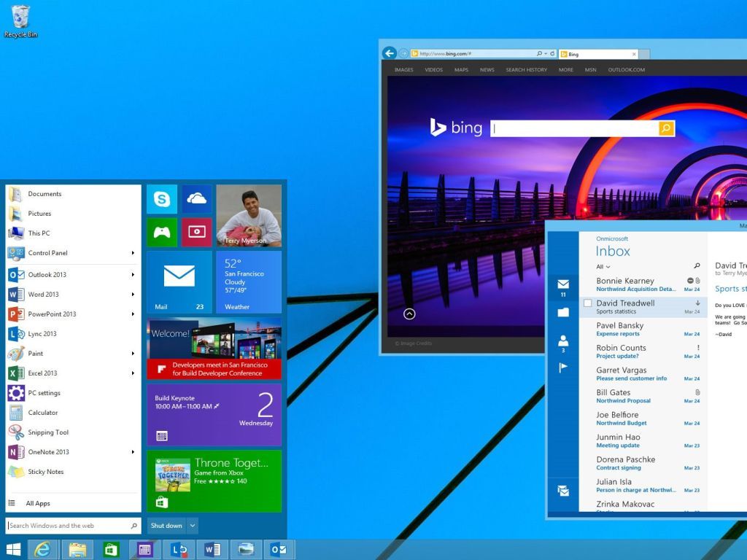This screenshot has height=560, width=747.
Task: Open the Weather tile showing San Francisco
Action: (249, 281)
